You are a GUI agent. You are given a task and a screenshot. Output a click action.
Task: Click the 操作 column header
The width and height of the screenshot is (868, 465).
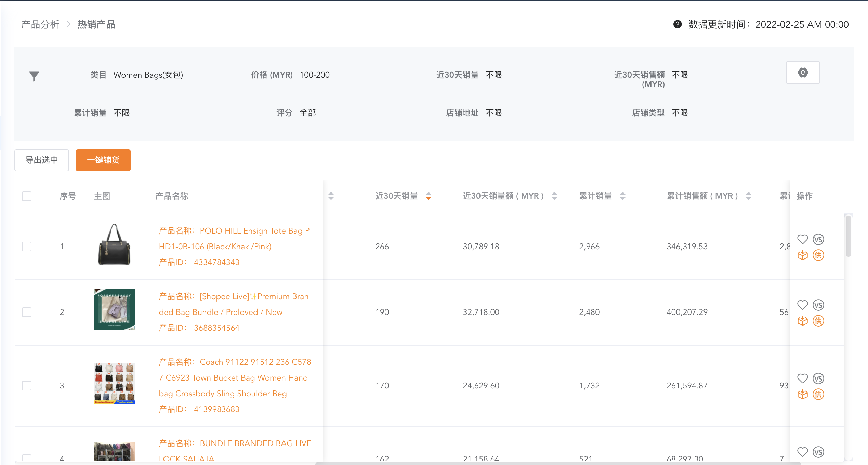tap(804, 196)
